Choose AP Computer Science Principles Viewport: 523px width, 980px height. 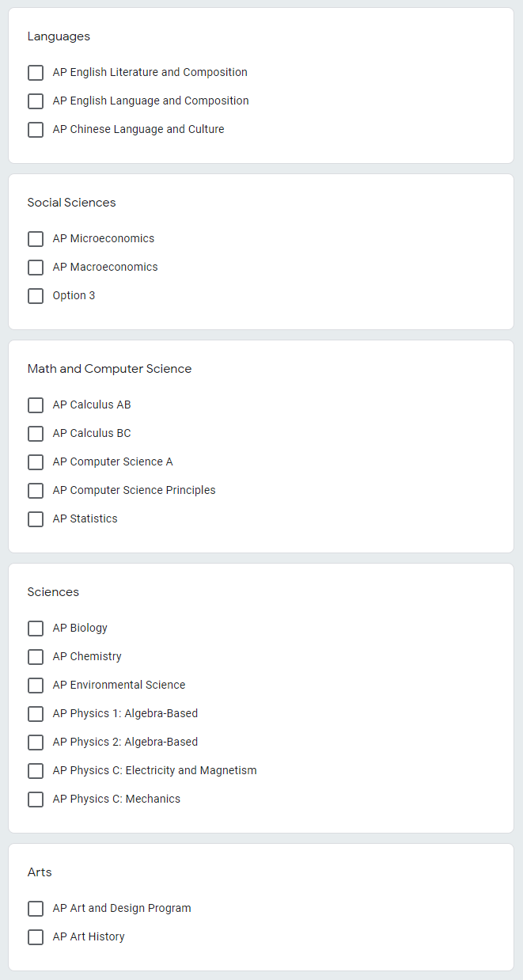pyautogui.click(x=36, y=491)
